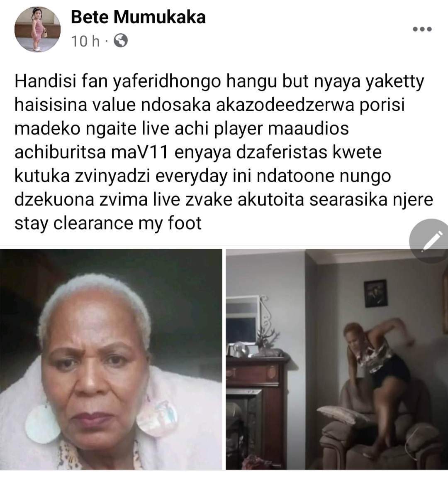Tap the fireplace mantel in right photo

[x=258, y=359]
